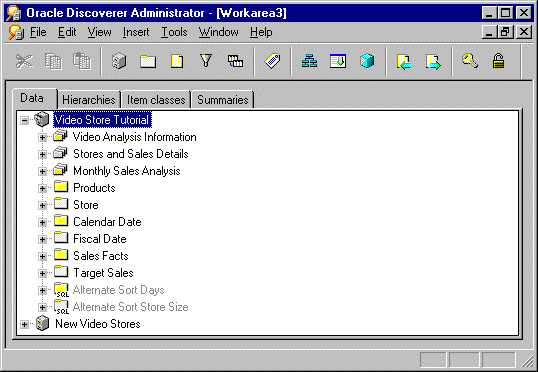The width and height of the screenshot is (538, 372).
Task: Click the Item Class wizard toolbar icon
Action: tap(338, 61)
